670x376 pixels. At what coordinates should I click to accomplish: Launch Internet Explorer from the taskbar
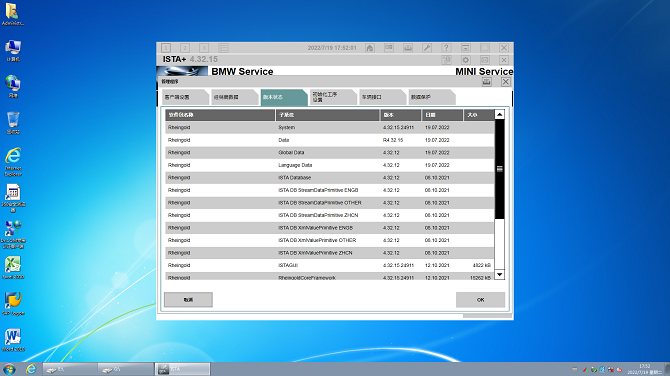click(31, 369)
